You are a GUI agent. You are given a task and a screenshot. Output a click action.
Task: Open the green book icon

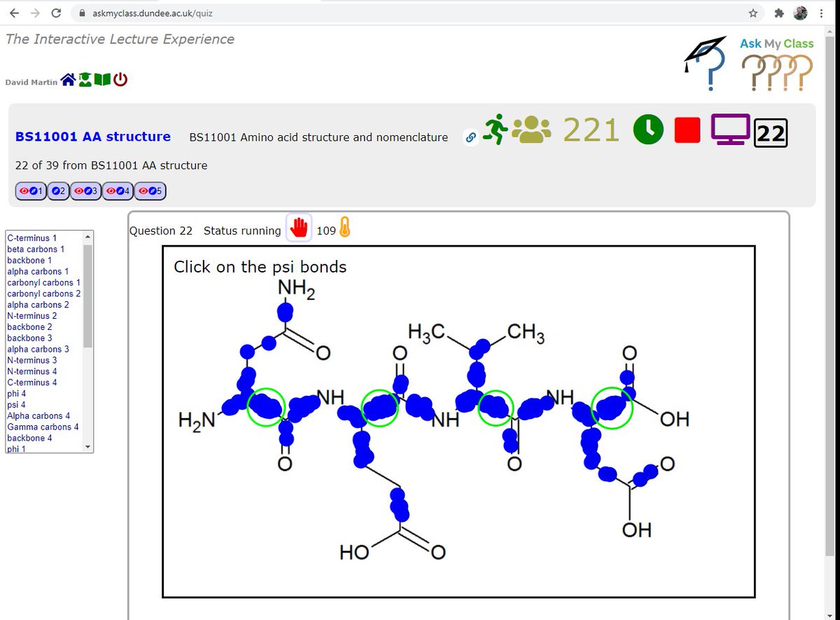(102, 81)
